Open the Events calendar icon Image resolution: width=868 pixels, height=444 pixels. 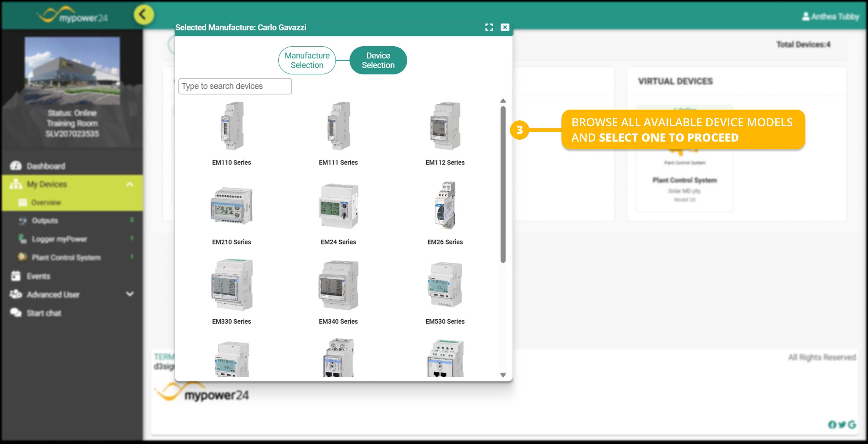coord(16,276)
